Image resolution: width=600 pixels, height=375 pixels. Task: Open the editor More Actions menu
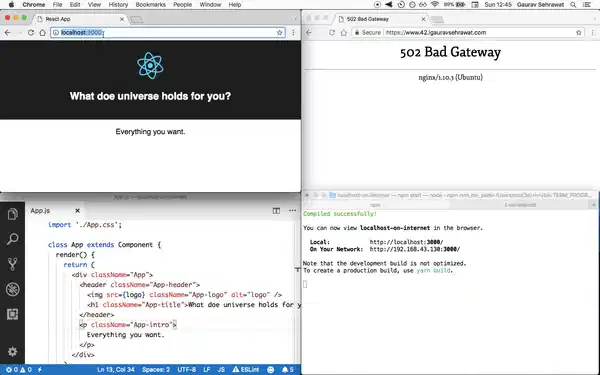point(293,211)
